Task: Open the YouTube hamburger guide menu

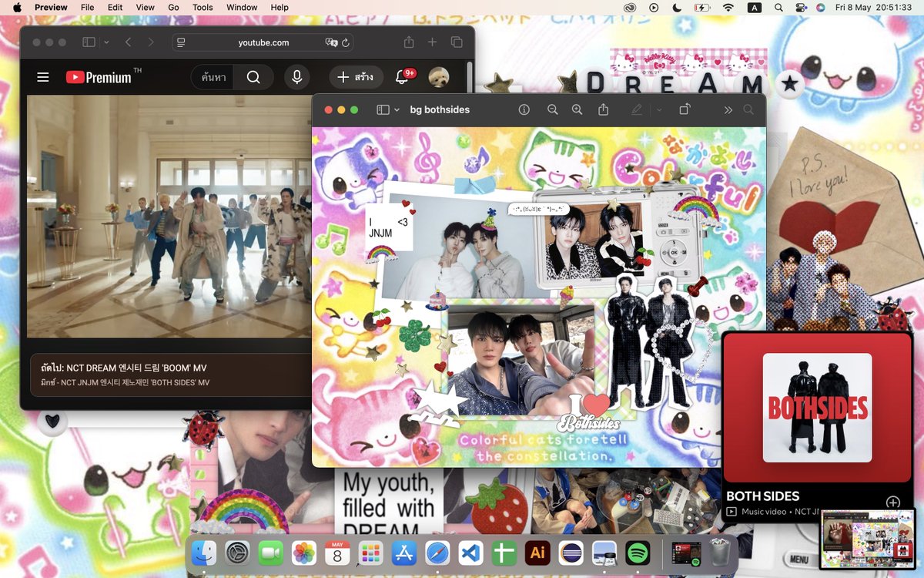Action: 43,77
